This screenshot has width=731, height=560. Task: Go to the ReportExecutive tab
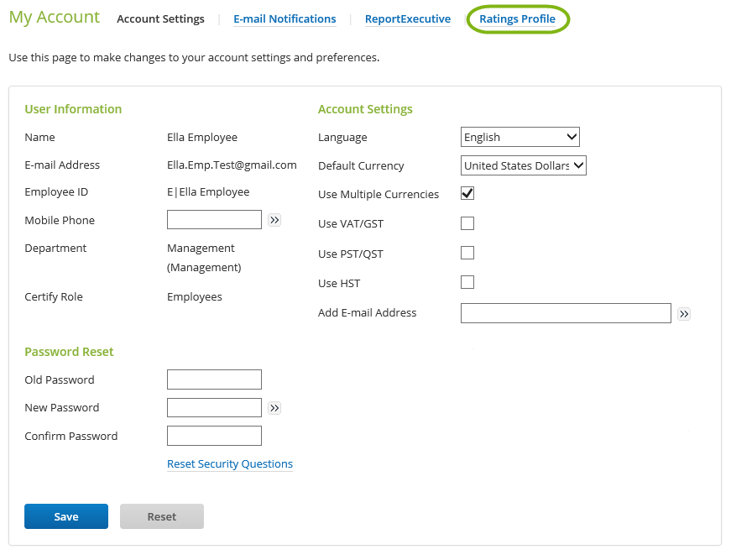coord(407,19)
